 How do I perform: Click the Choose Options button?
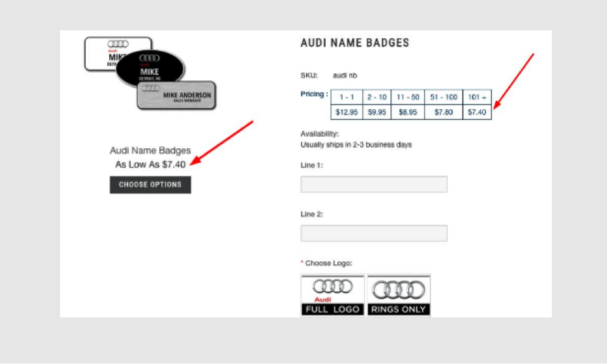click(x=150, y=185)
